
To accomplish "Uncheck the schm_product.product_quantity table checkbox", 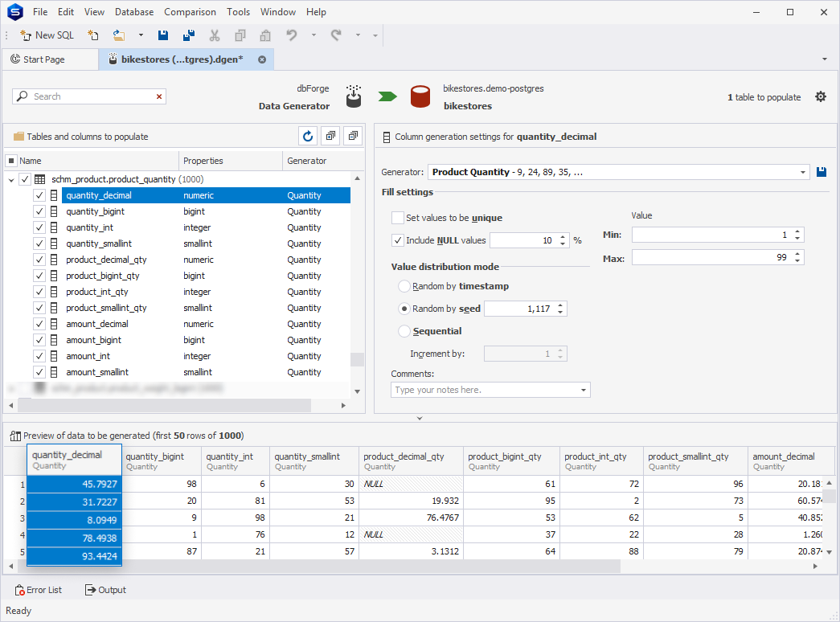I will pyautogui.click(x=25, y=179).
